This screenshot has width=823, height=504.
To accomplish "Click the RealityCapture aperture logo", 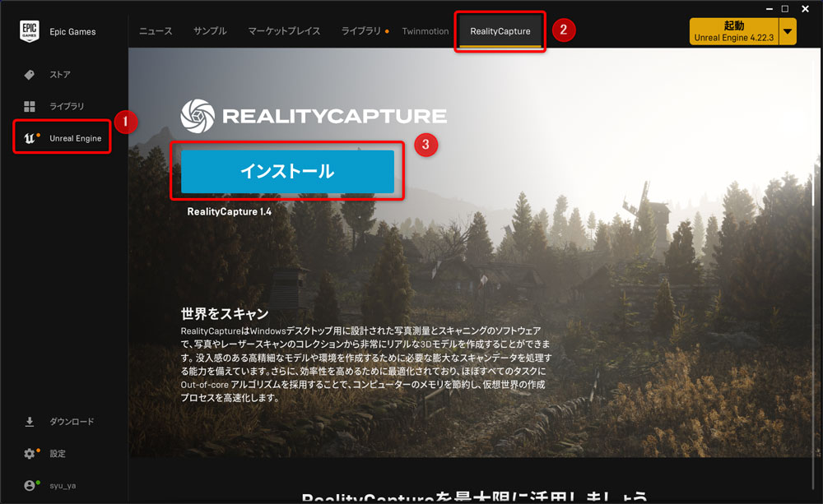I will click(198, 116).
